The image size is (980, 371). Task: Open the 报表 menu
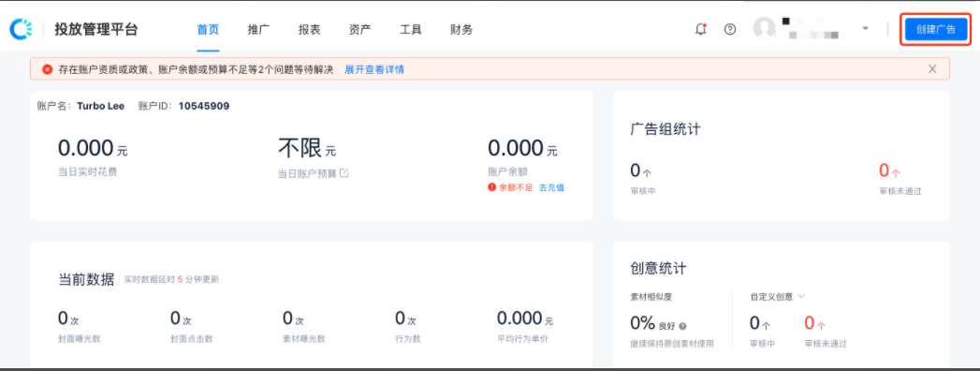[310, 29]
